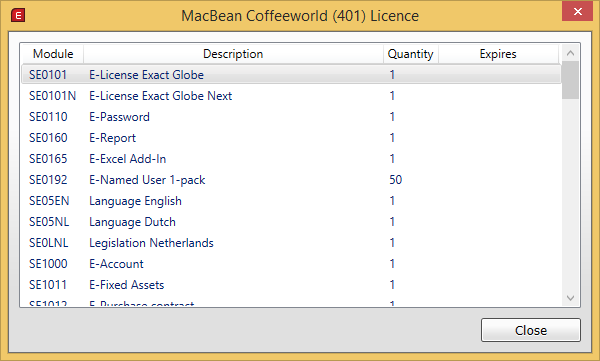Sort by the Module column header

tap(53, 54)
